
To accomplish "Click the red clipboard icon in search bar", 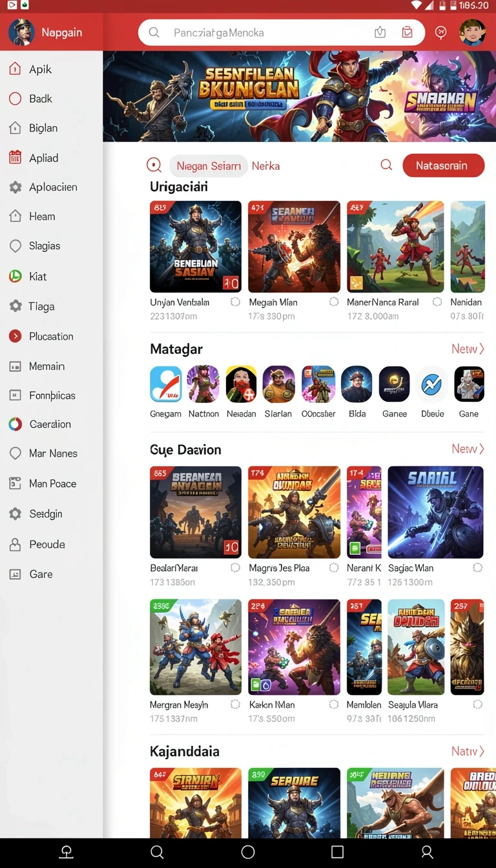I will (407, 32).
